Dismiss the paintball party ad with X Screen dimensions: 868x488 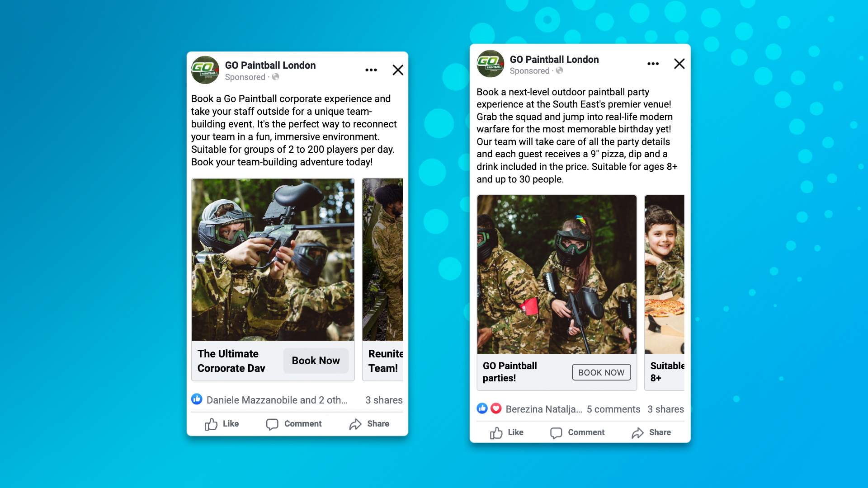point(679,64)
